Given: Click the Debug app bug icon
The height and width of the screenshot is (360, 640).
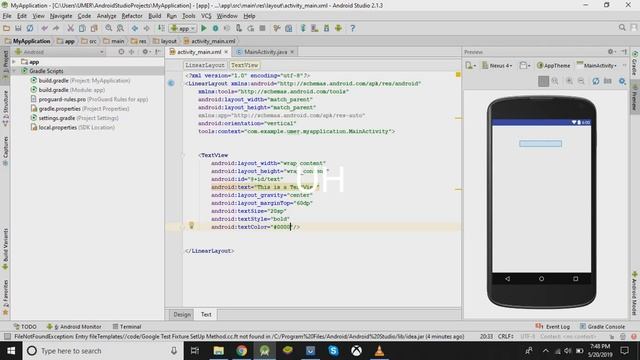Looking at the screenshot, I should point(216,28).
